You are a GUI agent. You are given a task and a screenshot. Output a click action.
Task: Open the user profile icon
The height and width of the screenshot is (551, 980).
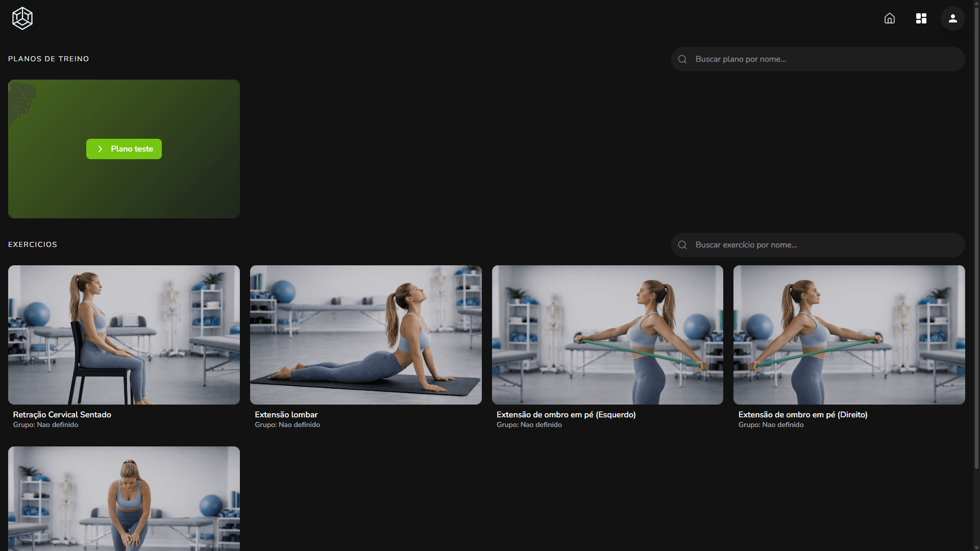(x=953, y=18)
